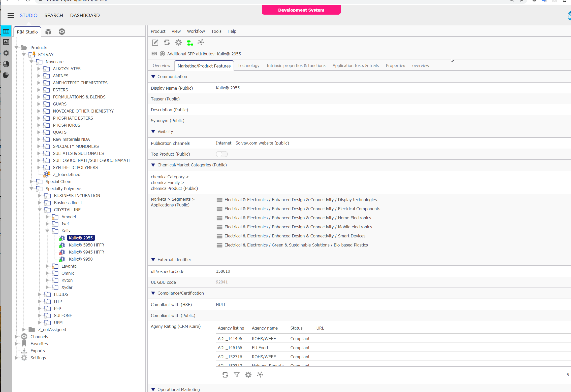Click the drag handle for Display technologies row

(219, 200)
